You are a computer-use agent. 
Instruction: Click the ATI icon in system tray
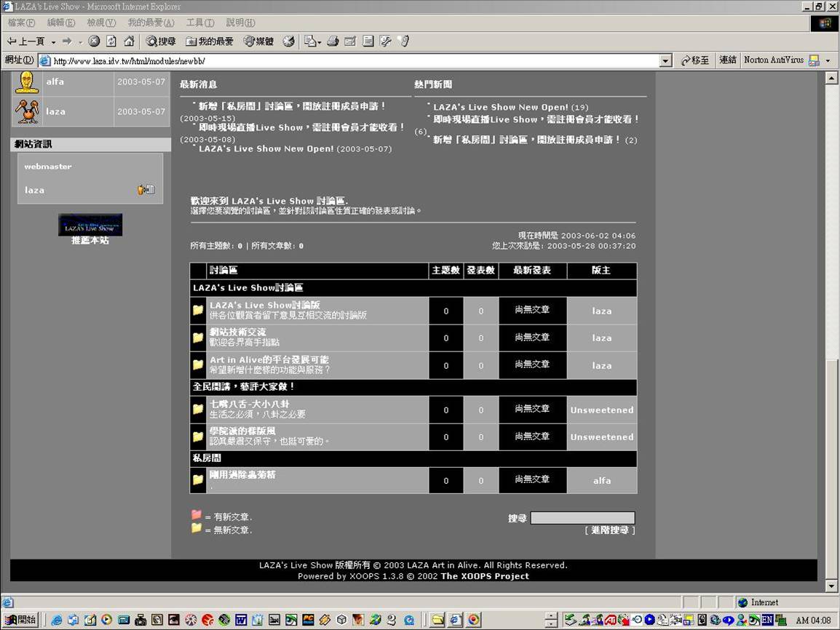[610, 621]
